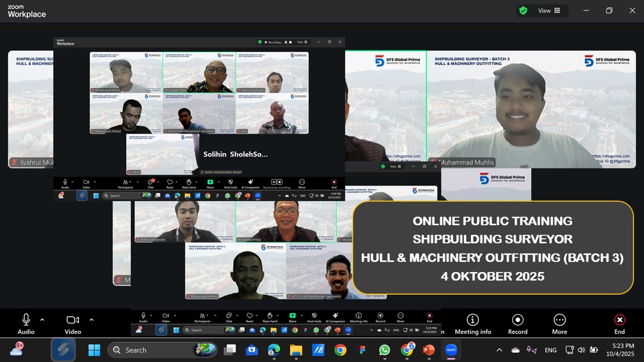Toggle Video in the lower embedded Zoom toolbar

[x=166, y=317]
